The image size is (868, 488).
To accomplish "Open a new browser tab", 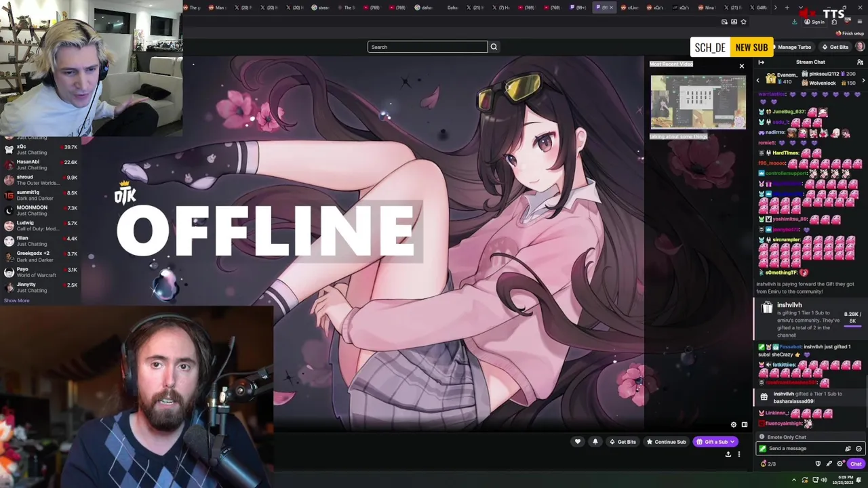I will [787, 7].
